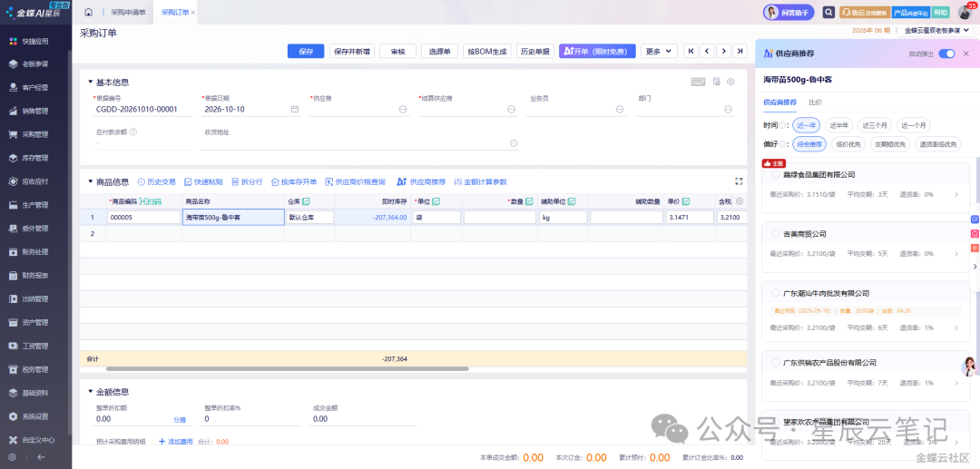Toggle the 仓库 column checkbox
The height and width of the screenshot is (469, 980).
point(307,201)
